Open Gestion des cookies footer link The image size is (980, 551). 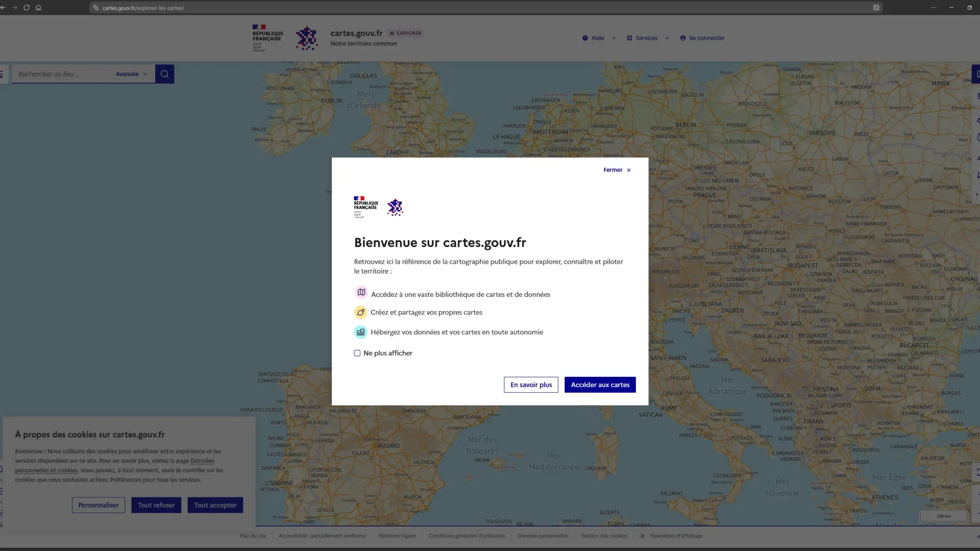click(x=603, y=536)
